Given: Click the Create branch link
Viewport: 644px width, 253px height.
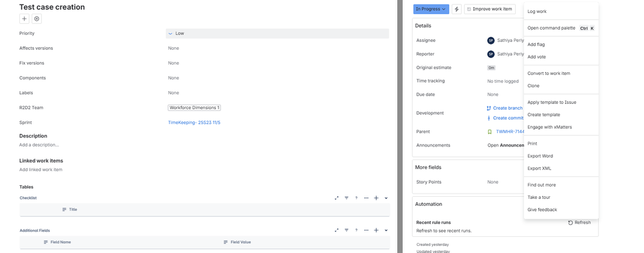Looking at the screenshot, I should pyautogui.click(x=507, y=108).
